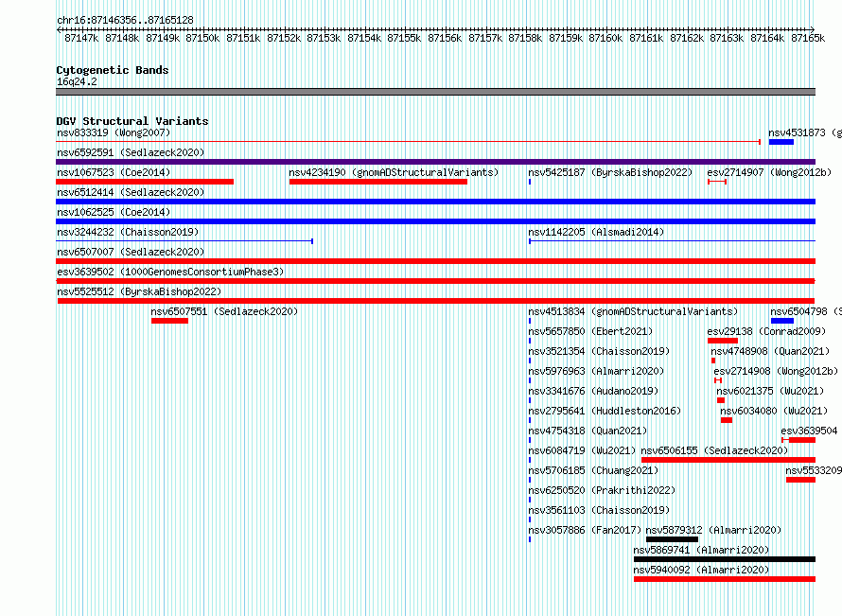
Task: Open nsv4234190 gnomADStructuralVariants label
Action: point(394,172)
